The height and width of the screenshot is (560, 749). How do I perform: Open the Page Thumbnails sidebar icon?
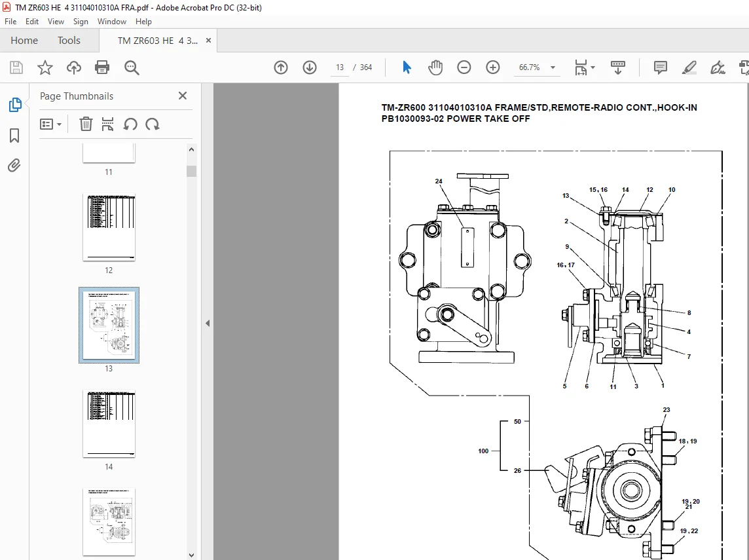[15, 105]
